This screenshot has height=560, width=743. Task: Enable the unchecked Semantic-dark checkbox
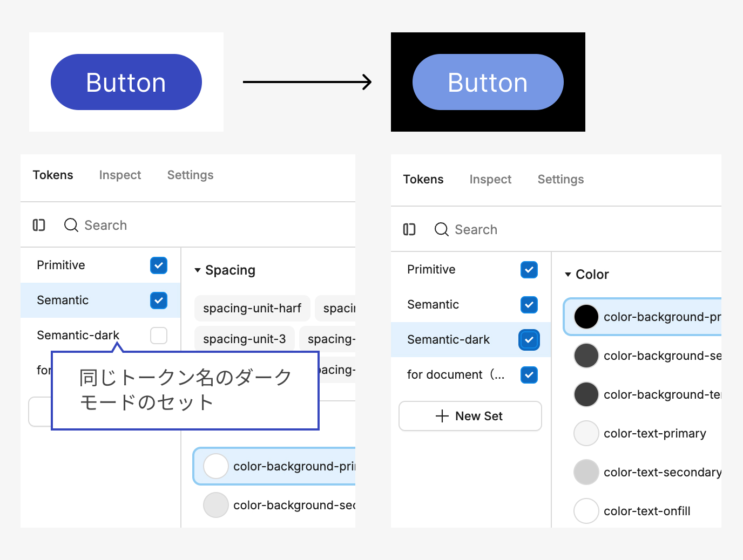click(x=159, y=336)
